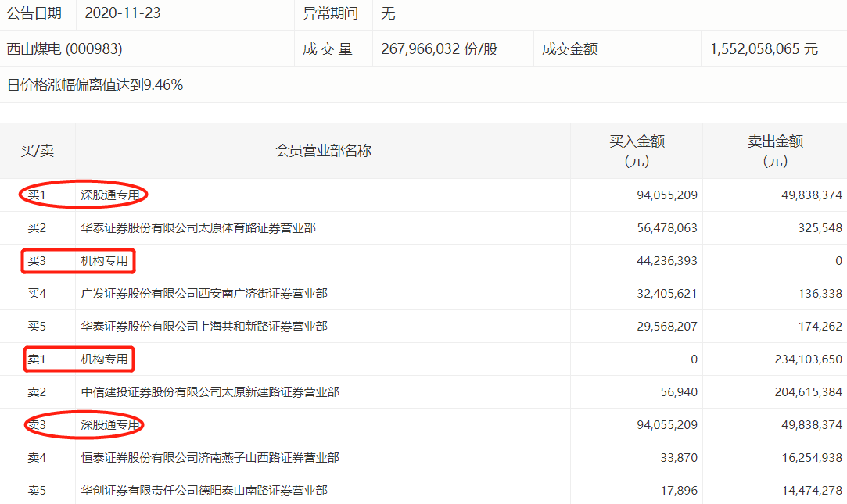This screenshot has width=847, height=504.
Task: Select 机构专用 in the 卖1 row
Action: (x=104, y=359)
